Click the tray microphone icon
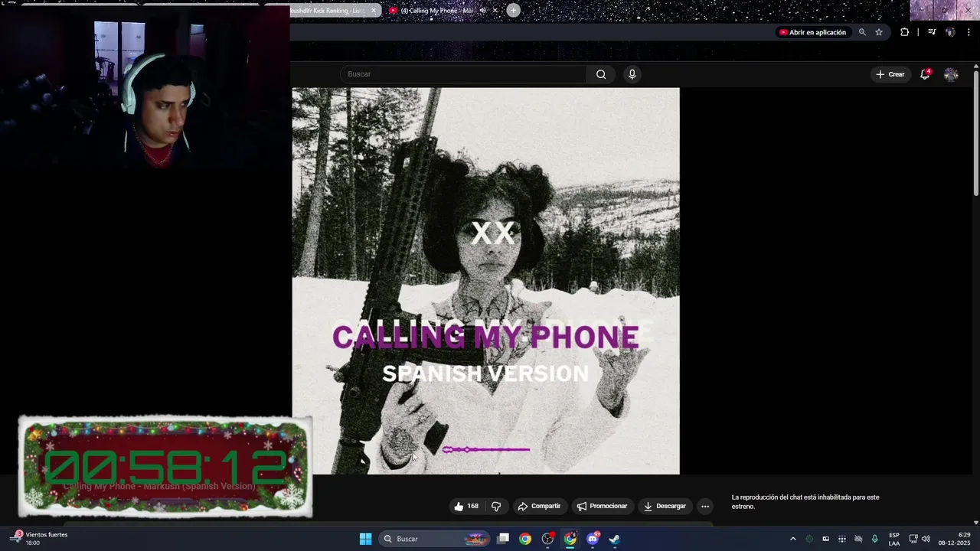This screenshot has width=980, height=551. pyautogui.click(x=874, y=539)
